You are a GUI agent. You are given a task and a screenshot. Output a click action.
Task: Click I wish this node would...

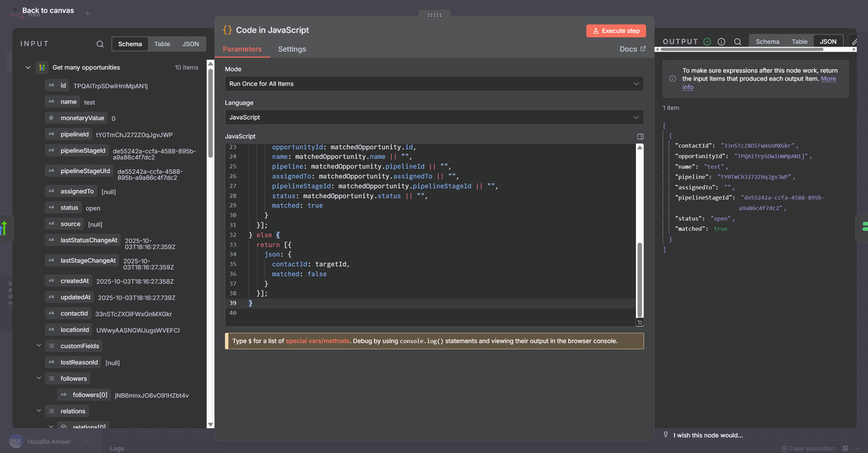[708, 435]
